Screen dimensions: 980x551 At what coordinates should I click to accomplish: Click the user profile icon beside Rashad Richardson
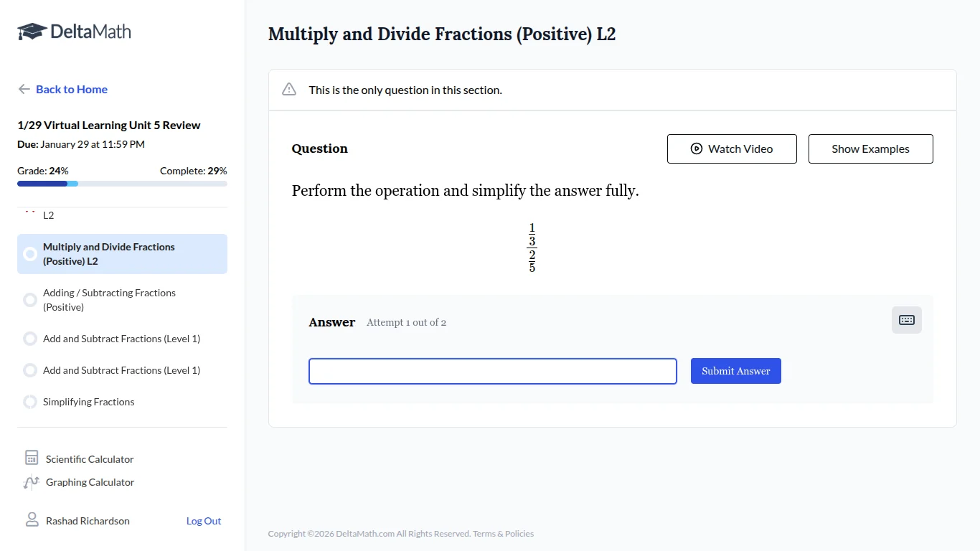coord(30,519)
